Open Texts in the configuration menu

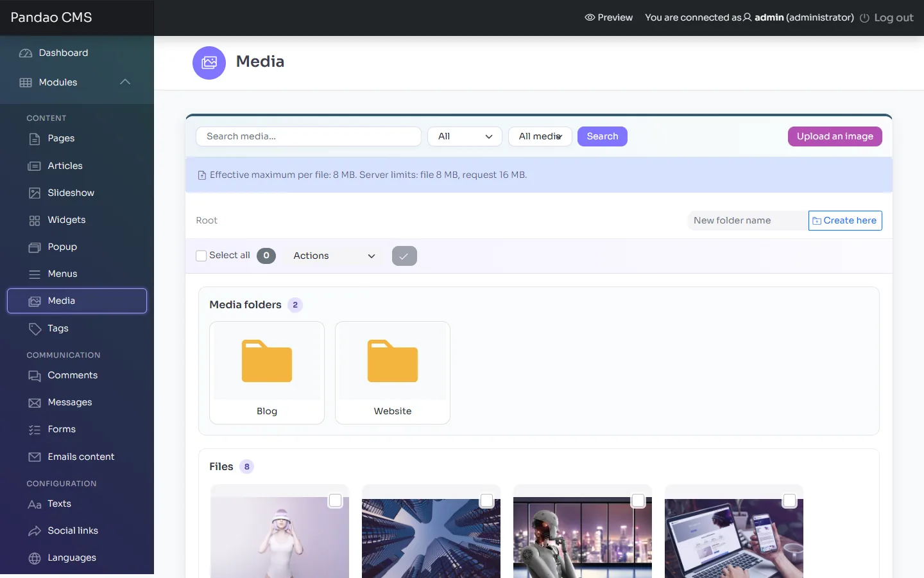tap(59, 504)
